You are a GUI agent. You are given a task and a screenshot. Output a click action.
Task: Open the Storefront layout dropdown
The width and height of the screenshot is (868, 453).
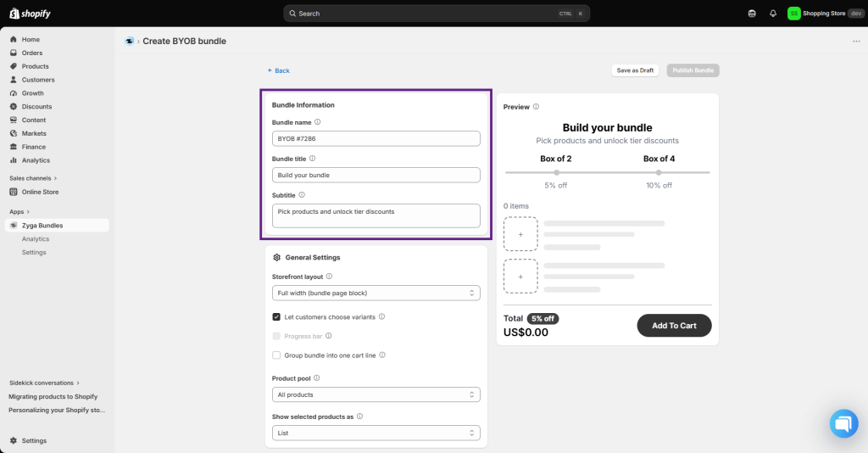tap(376, 293)
